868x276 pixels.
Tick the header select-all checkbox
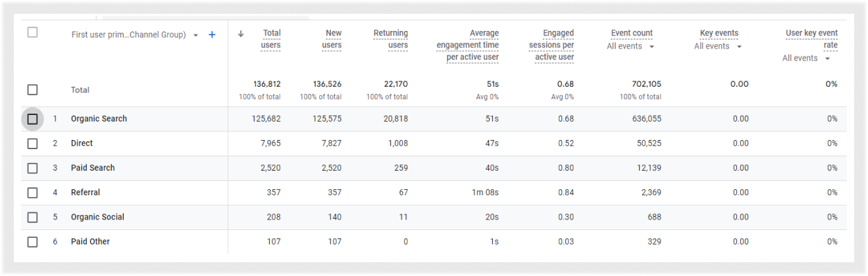(x=32, y=32)
